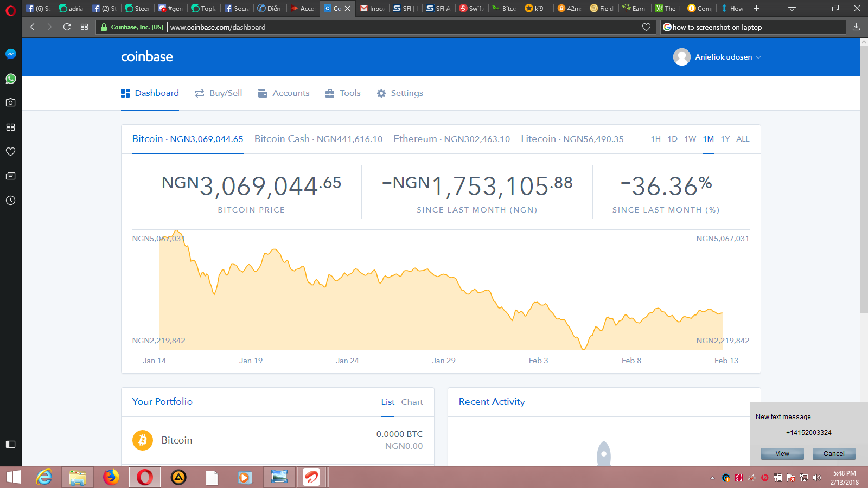Open Personal News in the sidebar
Screen dimensions: 868x488
(x=10, y=176)
